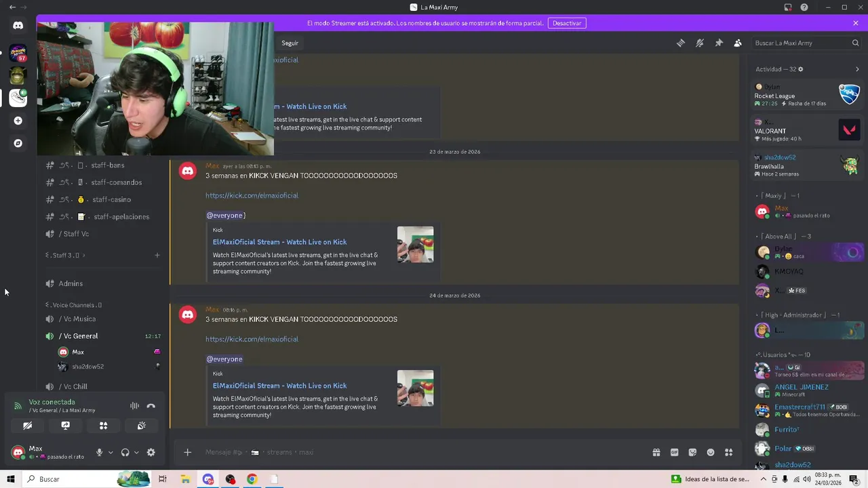Click the message attach plus button
The width and height of the screenshot is (868, 488).
[188, 452]
